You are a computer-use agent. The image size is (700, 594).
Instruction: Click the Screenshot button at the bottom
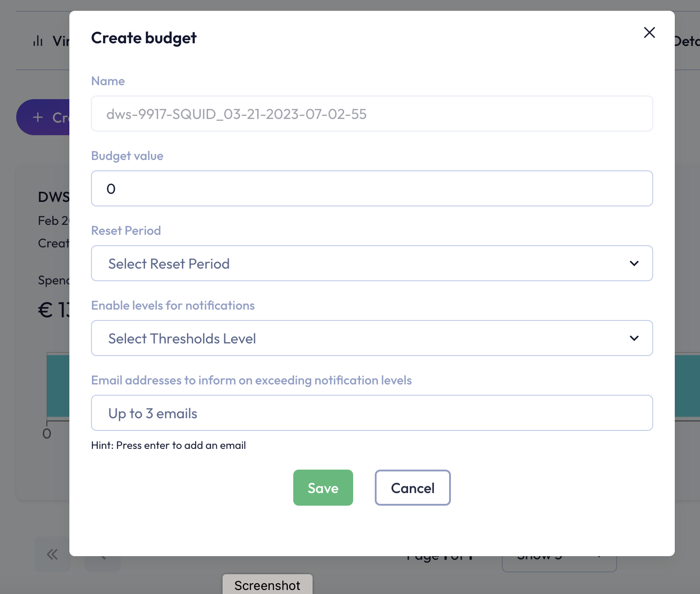(267, 585)
